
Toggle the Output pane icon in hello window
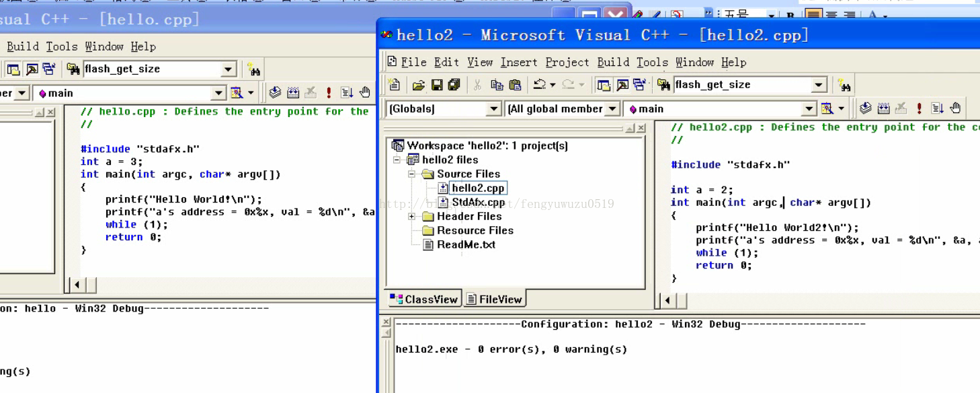click(x=32, y=69)
